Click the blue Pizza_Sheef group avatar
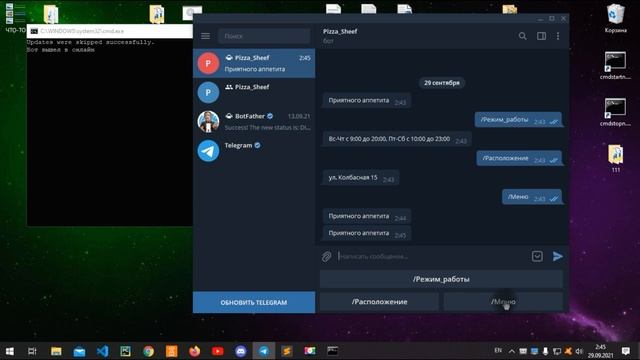The height and width of the screenshot is (360, 640). pyautogui.click(x=208, y=92)
